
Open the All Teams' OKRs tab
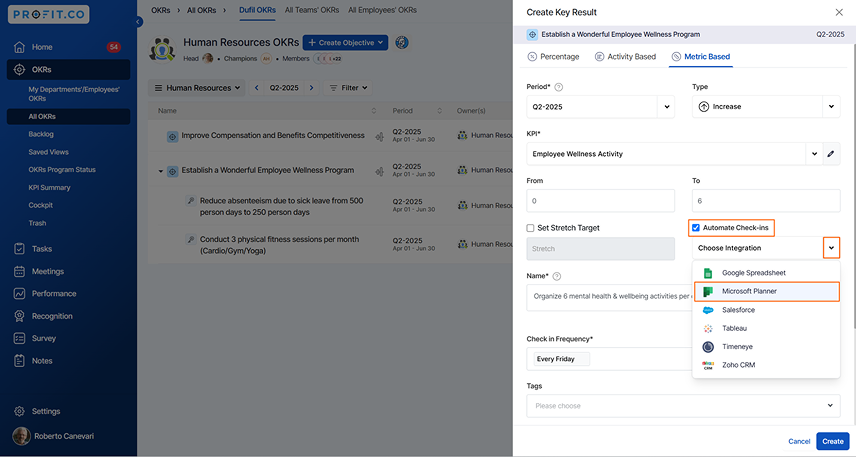312,10
